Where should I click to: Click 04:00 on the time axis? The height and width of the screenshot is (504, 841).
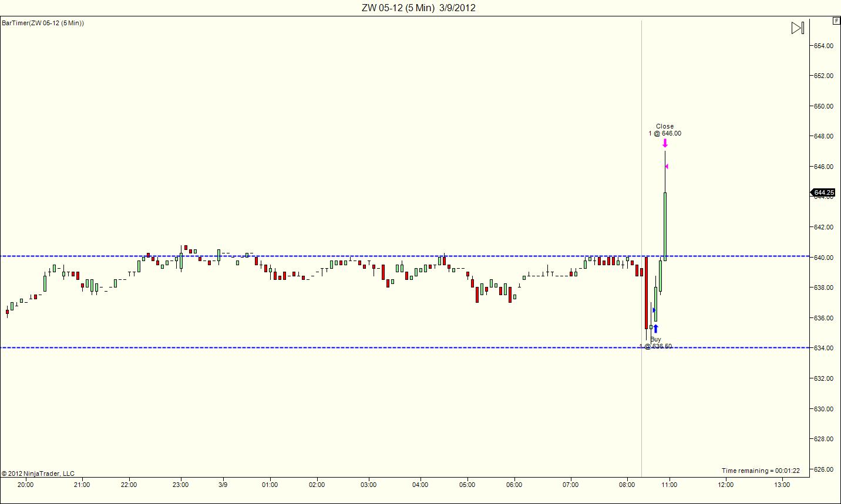pyautogui.click(x=420, y=485)
